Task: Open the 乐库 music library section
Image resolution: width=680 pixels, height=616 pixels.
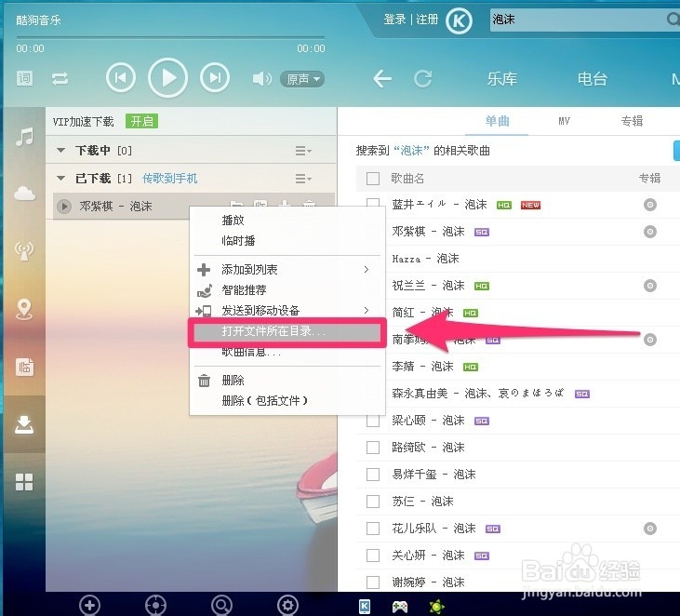Action: [501, 79]
